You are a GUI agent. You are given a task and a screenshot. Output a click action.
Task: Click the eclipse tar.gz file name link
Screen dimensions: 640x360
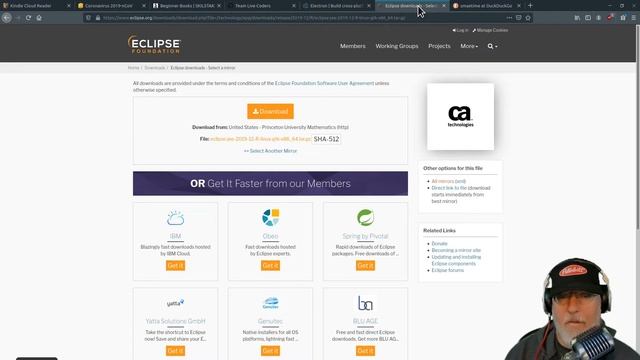tap(260, 139)
